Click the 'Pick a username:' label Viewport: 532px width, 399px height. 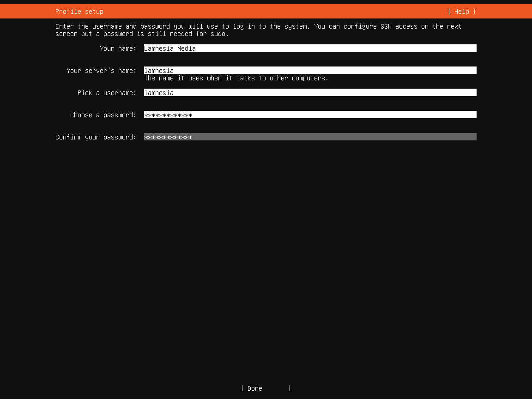pos(107,93)
